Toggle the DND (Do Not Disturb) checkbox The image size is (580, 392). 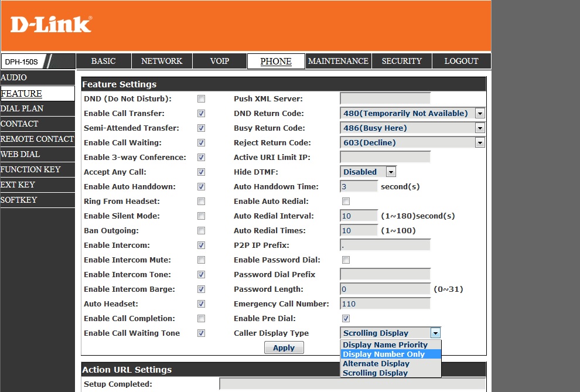201,99
